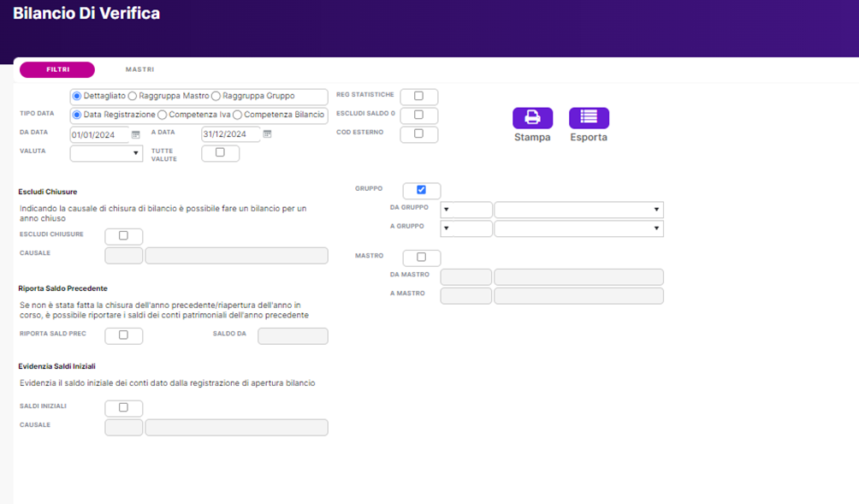Tick the Escludi Saldo 0 checkbox

coord(418,115)
